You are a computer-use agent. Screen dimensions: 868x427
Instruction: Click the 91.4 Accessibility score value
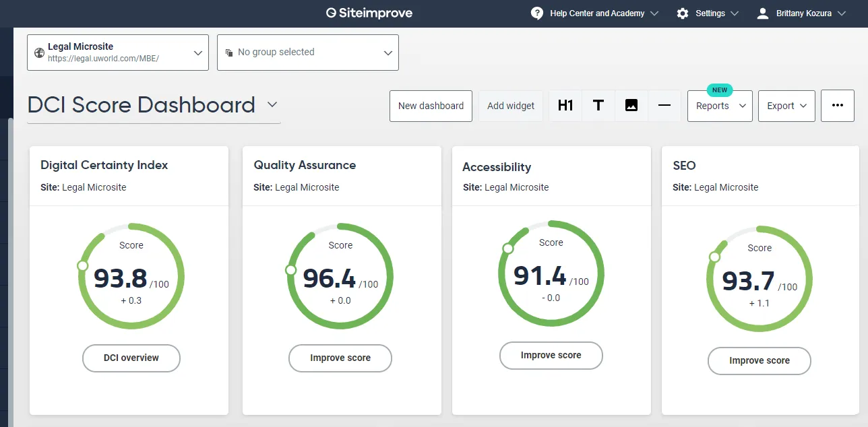[x=540, y=275]
